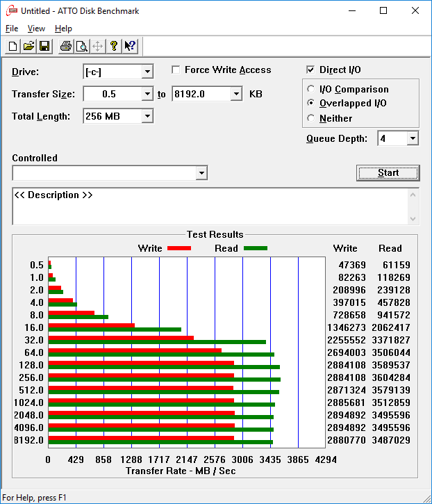The image size is (432, 504).
Task: Save results with the floppy disk icon
Action: [44, 46]
